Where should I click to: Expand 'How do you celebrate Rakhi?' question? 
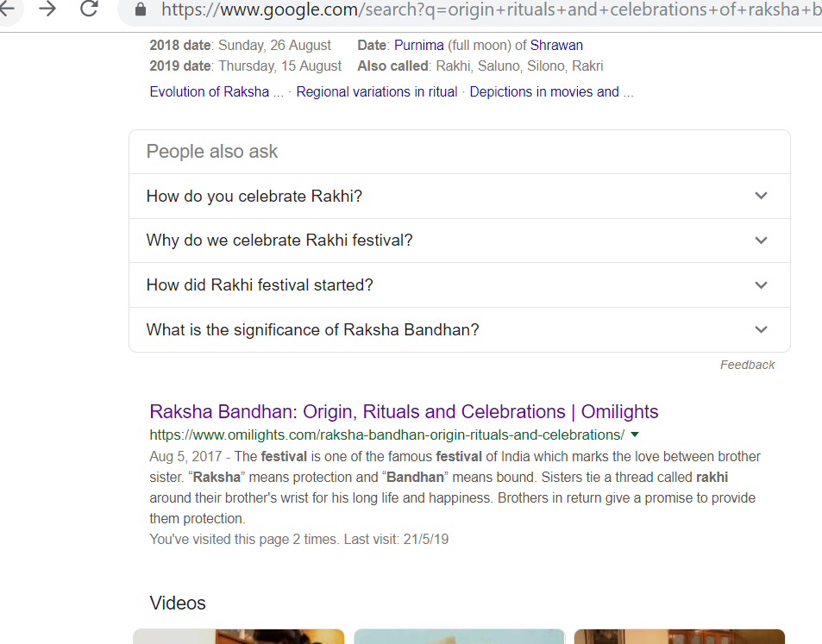(x=459, y=196)
